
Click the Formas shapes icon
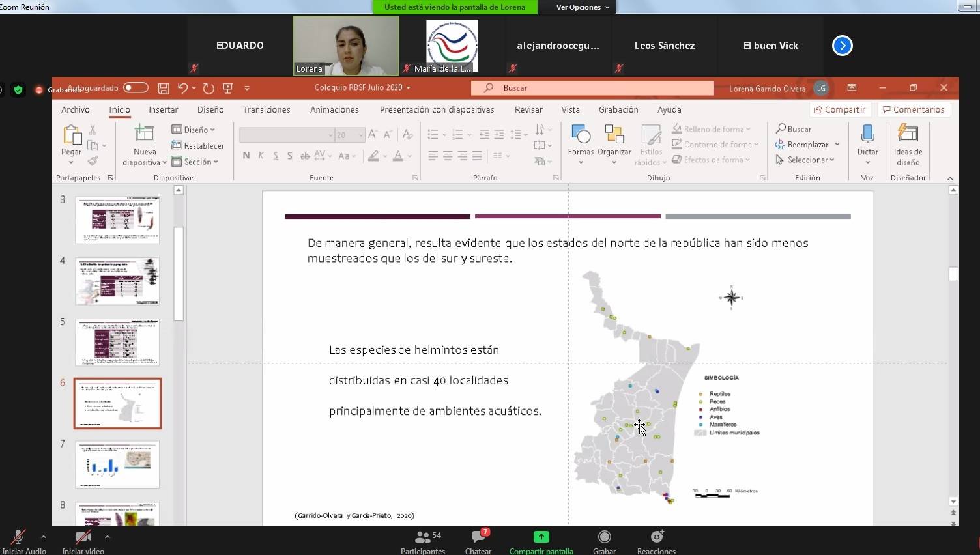(x=580, y=135)
